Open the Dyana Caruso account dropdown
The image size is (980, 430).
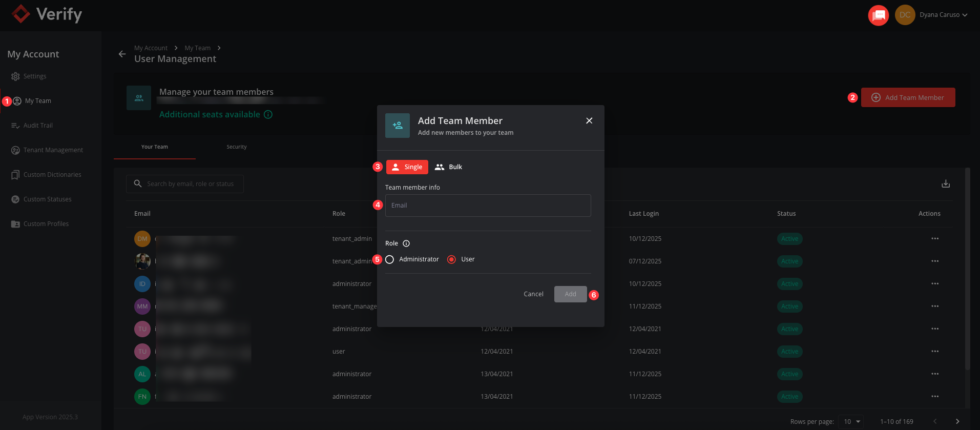[x=943, y=15]
